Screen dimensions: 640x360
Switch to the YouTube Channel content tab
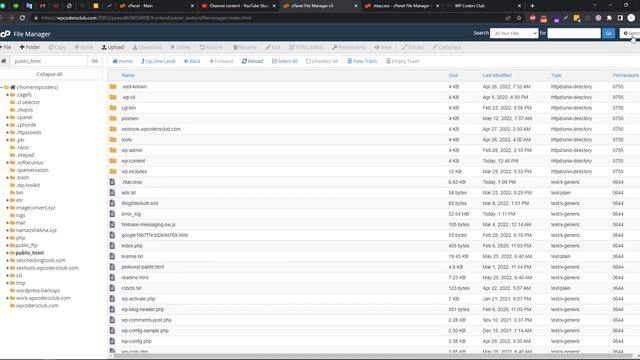[238, 6]
